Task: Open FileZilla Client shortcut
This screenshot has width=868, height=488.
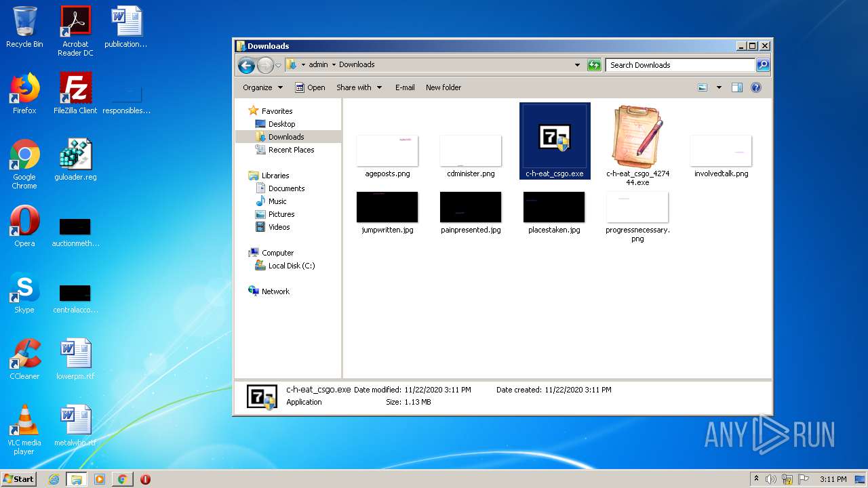Action: 75,94
